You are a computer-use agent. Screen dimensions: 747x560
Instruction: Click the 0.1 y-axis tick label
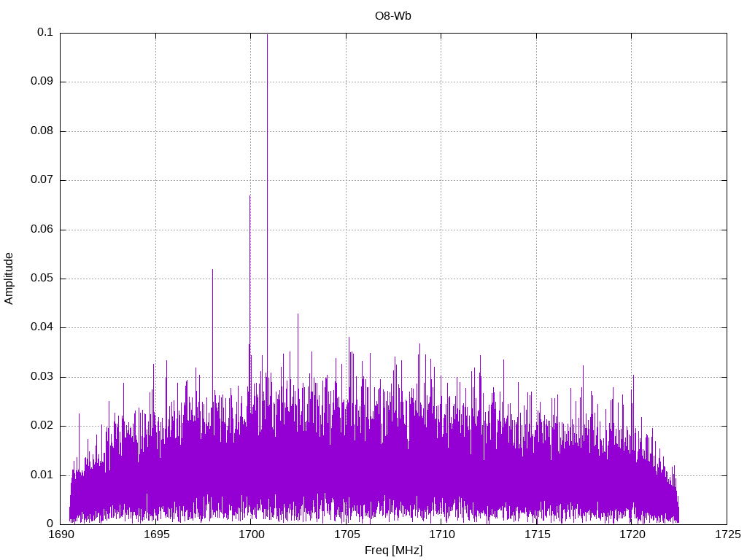tap(45, 33)
